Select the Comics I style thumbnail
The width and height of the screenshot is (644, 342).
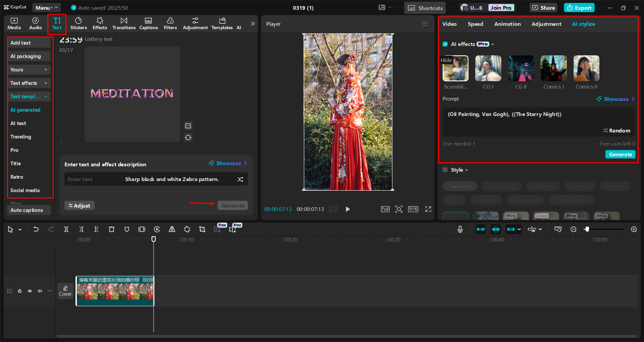(x=553, y=68)
